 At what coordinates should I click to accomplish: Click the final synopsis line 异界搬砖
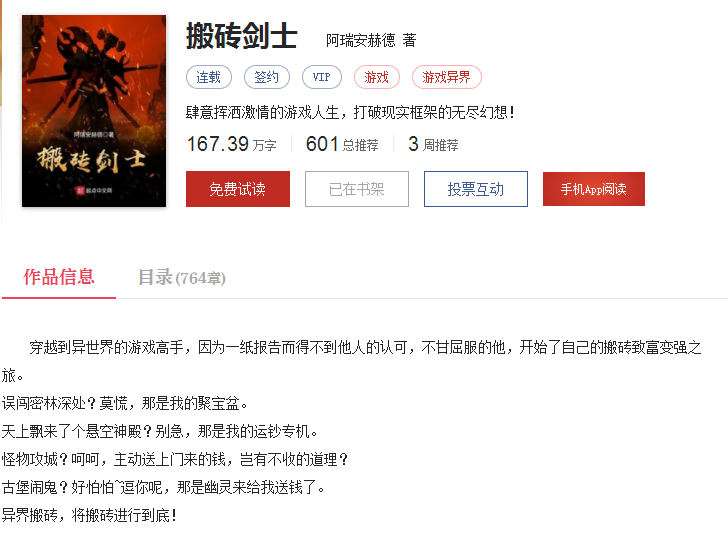[x=90, y=515]
